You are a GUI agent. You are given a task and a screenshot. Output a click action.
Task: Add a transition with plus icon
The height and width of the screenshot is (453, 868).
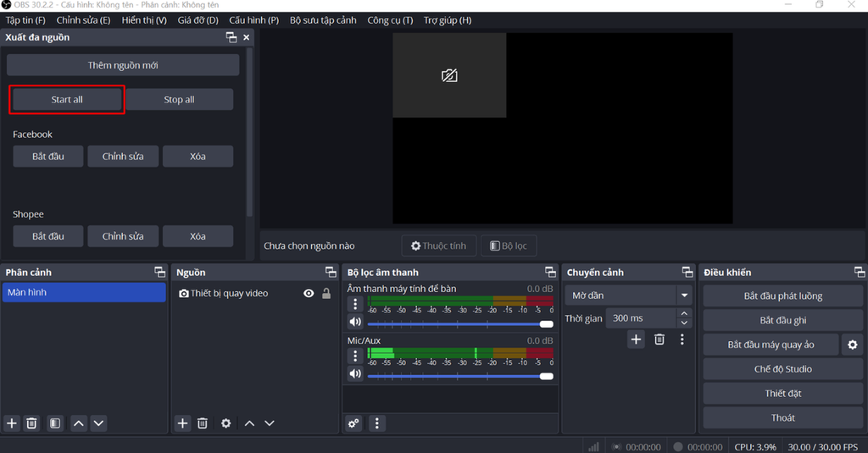[636, 339]
